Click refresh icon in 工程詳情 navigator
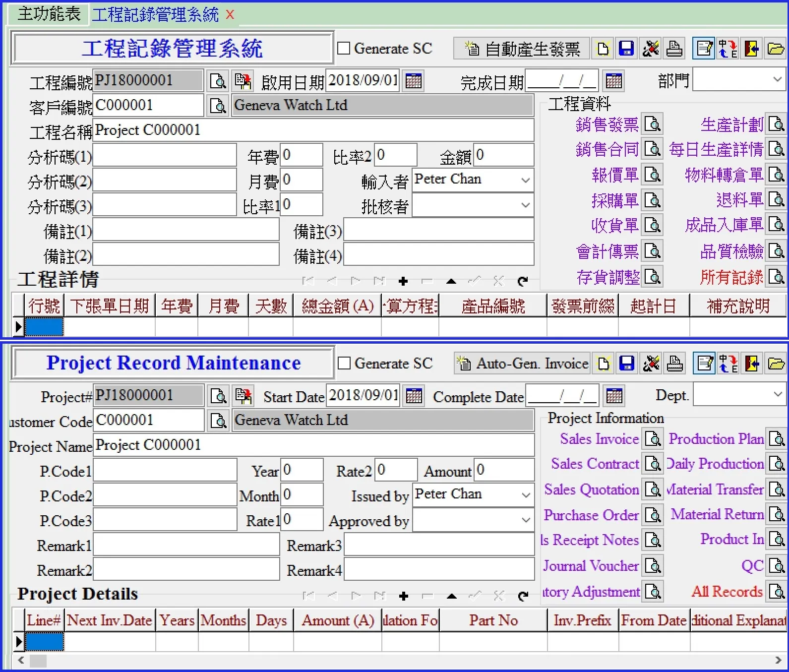Screen dimensions: 789x672 522,282
